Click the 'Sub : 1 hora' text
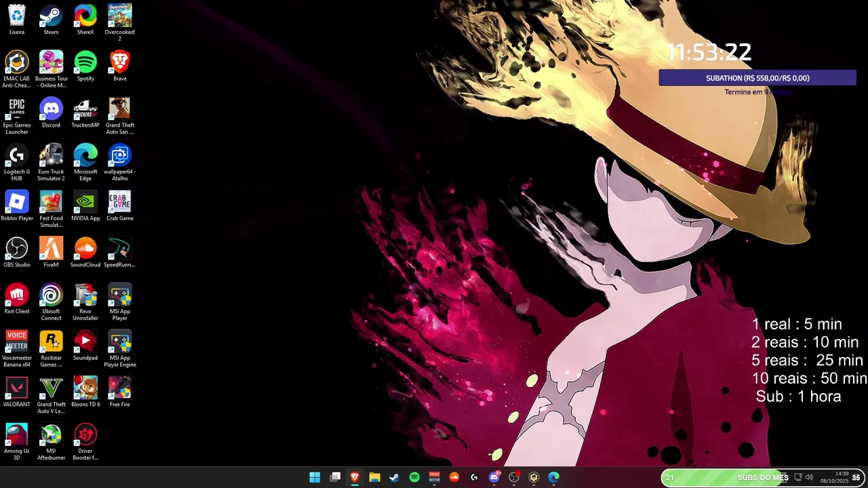 [798, 396]
